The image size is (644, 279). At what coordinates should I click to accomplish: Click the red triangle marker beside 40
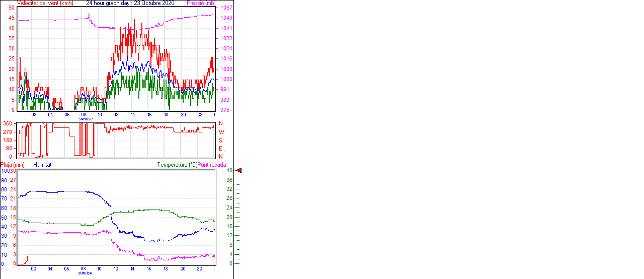(239, 171)
